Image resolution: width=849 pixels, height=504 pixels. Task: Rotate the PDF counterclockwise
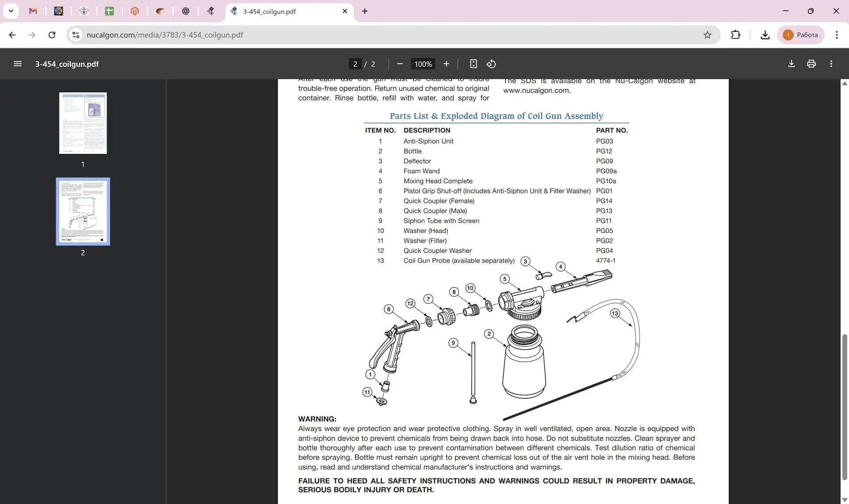pyautogui.click(x=491, y=64)
